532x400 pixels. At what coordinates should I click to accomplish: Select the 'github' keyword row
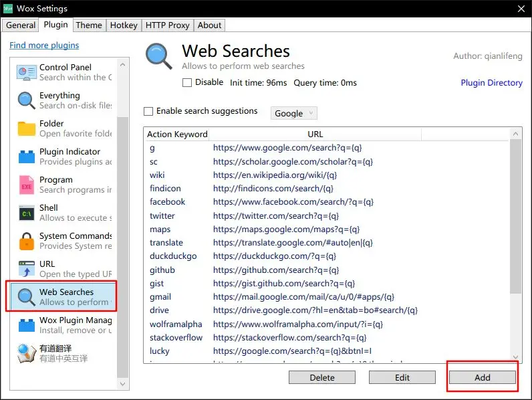coord(326,270)
